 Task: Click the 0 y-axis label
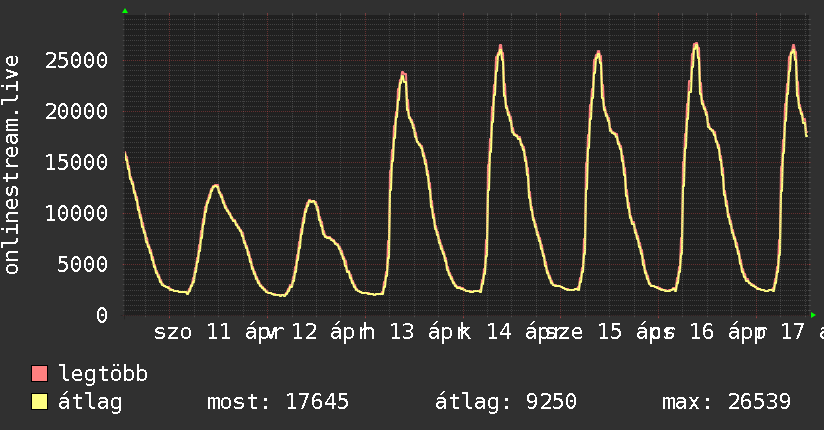pos(101,315)
